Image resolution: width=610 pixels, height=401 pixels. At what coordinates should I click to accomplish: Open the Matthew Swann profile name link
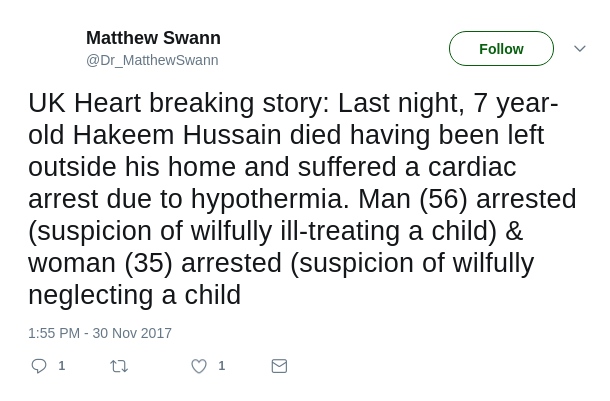click(x=153, y=38)
